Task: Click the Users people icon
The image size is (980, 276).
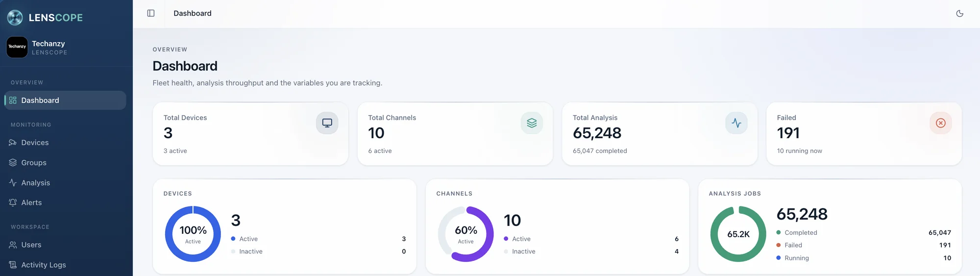Action: click(13, 245)
